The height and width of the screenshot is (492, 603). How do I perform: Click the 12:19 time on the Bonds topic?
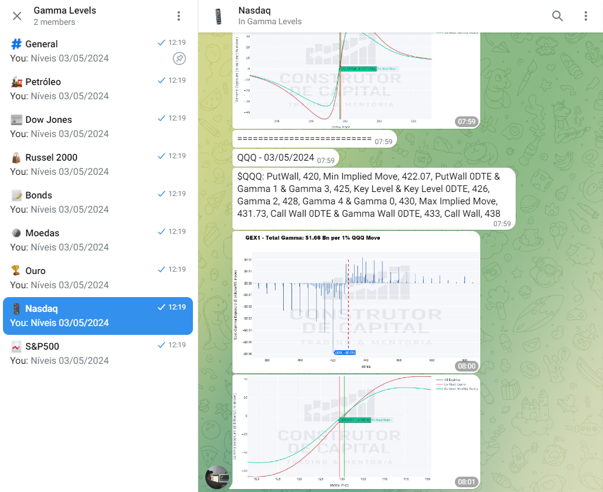click(x=177, y=193)
